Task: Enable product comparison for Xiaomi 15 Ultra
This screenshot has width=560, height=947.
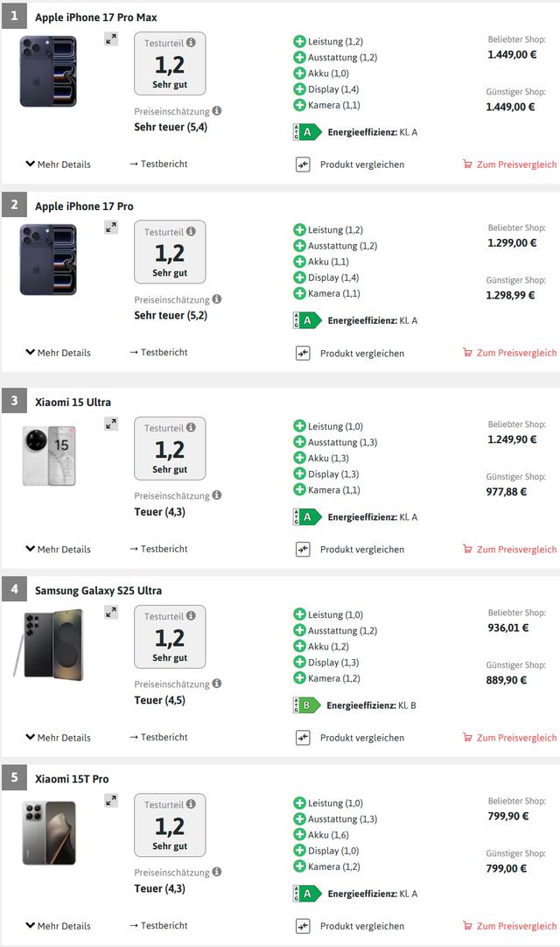Action: (303, 550)
